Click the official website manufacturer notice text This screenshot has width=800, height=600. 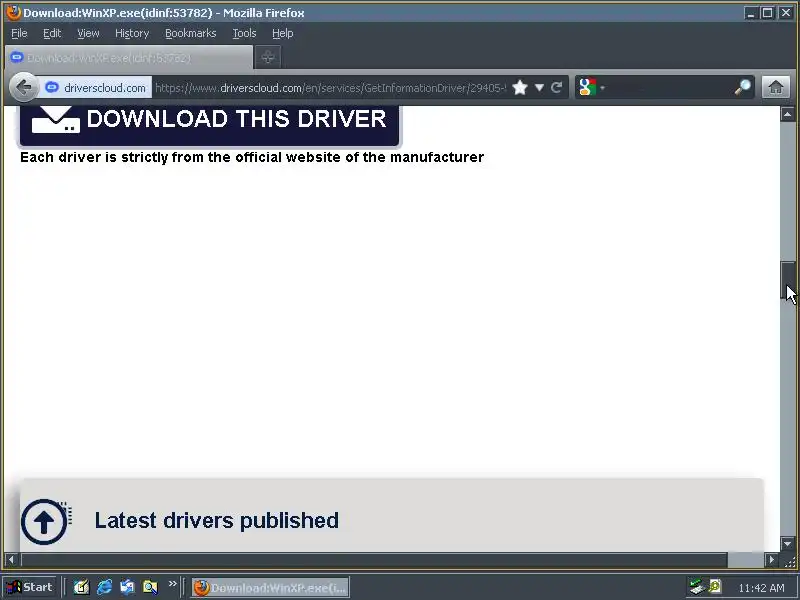click(252, 157)
